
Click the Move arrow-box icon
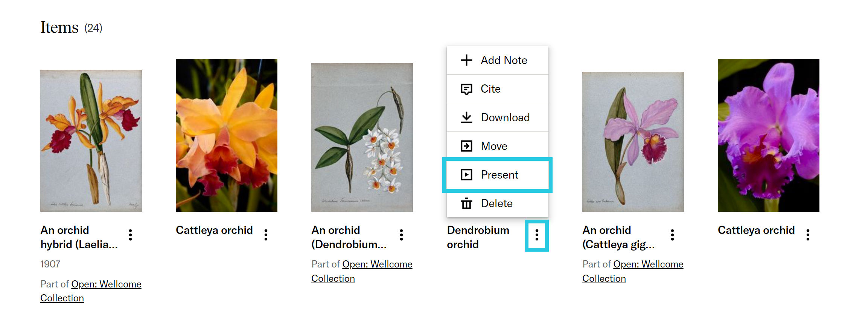pyautogui.click(x=466, y=146)
